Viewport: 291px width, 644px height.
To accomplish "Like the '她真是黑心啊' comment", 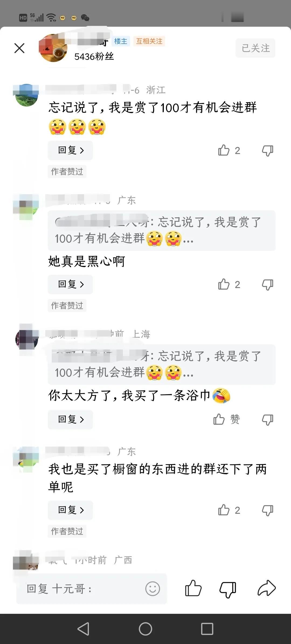I will point(229,284).
